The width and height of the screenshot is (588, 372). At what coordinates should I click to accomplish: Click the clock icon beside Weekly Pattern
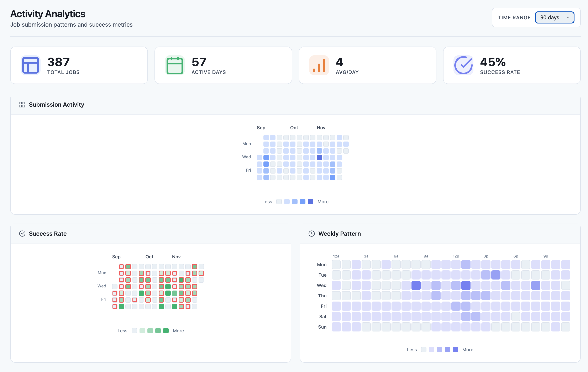tap(312, 234)
